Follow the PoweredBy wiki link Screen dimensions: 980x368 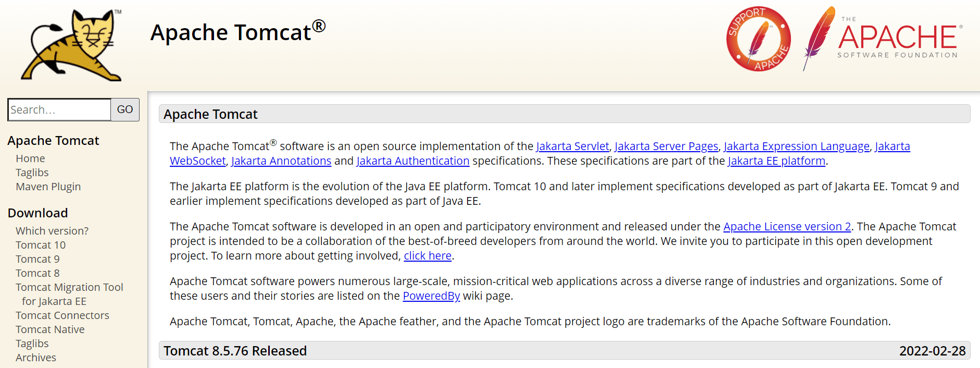click(431, 296)
